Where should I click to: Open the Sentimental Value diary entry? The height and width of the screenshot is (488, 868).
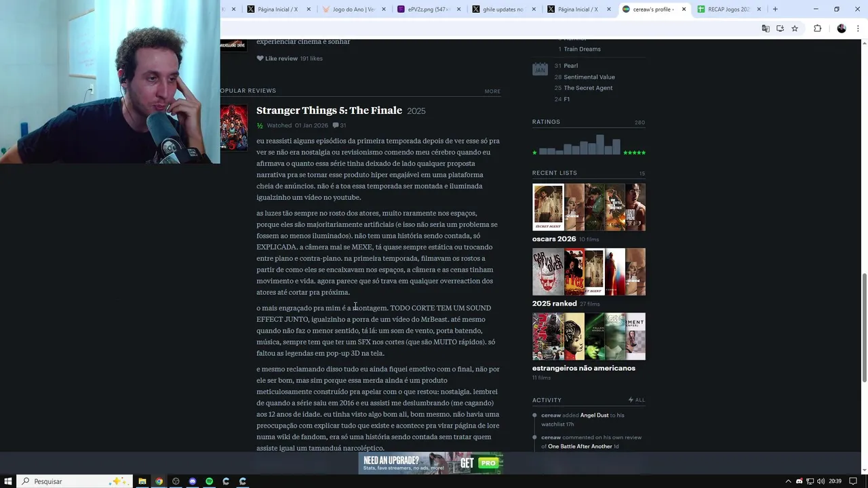(589, 77)
